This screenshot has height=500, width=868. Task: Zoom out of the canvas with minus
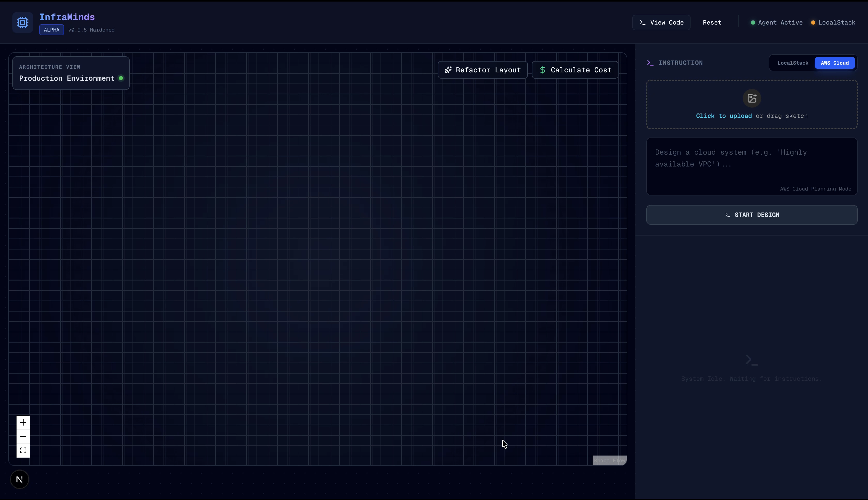coord(23,436)
